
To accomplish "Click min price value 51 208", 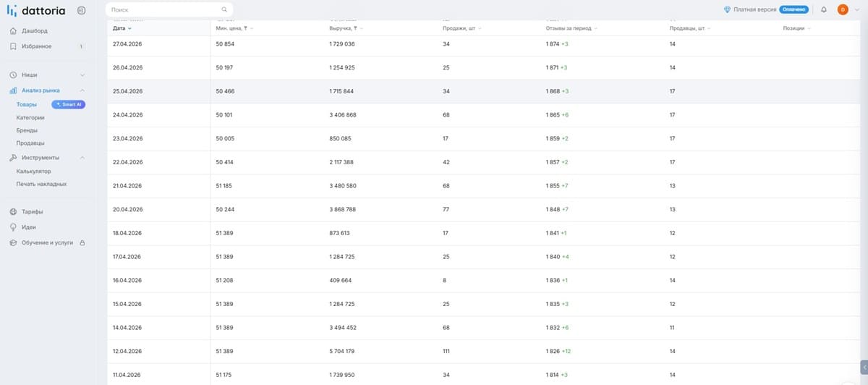I will click(225, 280).
